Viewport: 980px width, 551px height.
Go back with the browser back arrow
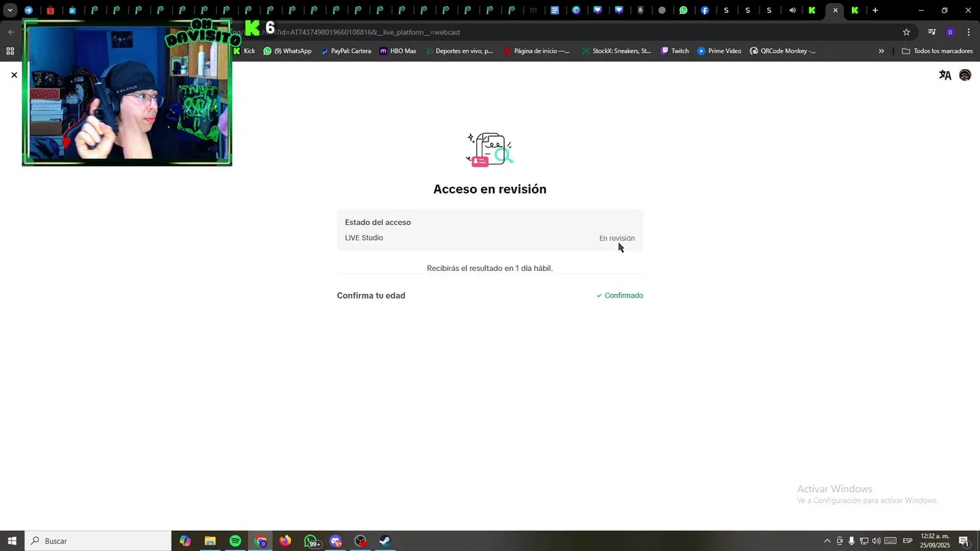(x=11, y=32)
